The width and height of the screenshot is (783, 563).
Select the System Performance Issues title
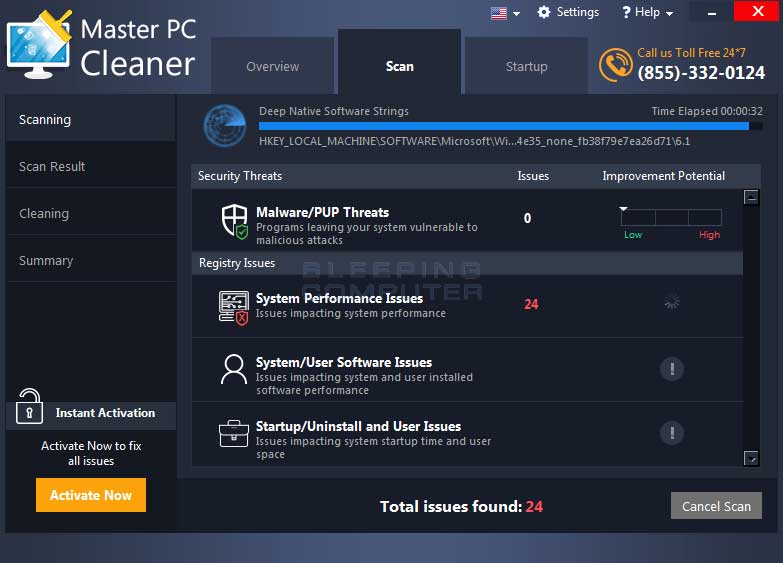(340, 298)
